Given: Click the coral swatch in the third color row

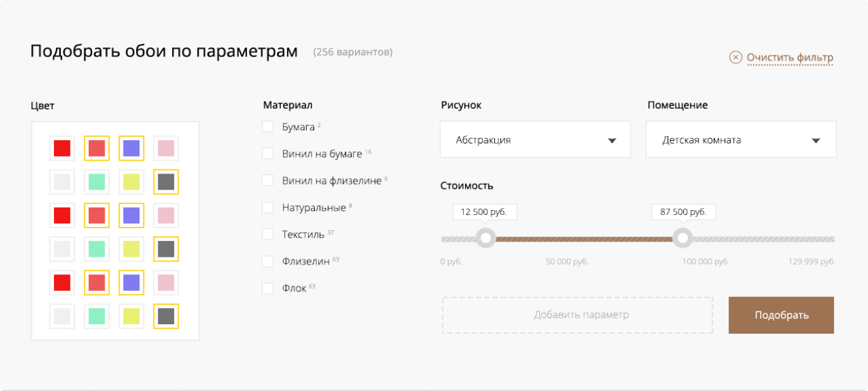Looking at the screenshot, I should pos(97,216).
